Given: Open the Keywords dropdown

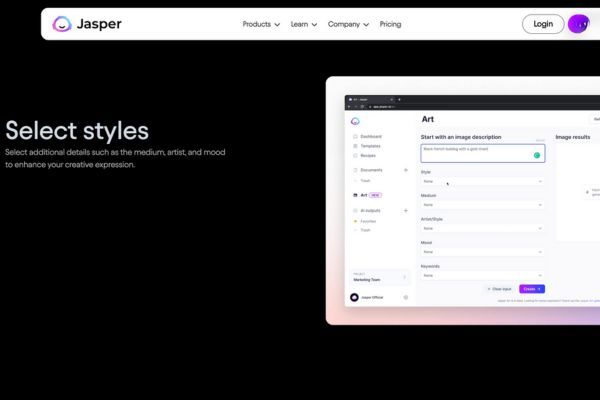Looking at the screenshot, I should (x=482, y=276).
